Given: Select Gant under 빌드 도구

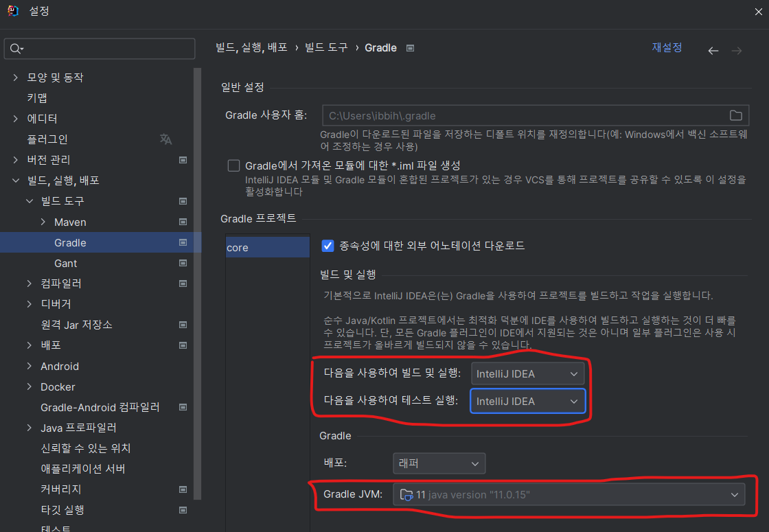Looking at the screenshot, I should (x=66, y=264).
